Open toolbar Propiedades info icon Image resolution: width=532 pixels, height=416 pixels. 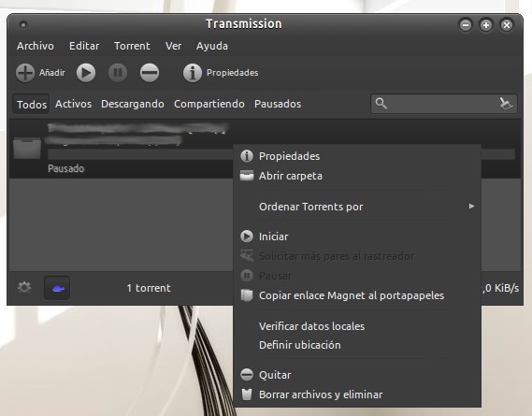pos(193,73)
